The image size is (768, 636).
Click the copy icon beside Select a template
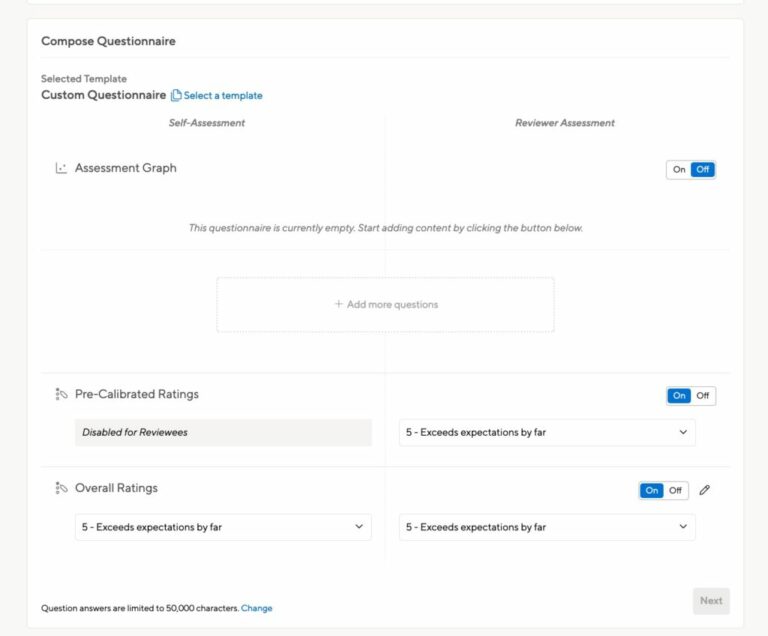click(176, 96)
